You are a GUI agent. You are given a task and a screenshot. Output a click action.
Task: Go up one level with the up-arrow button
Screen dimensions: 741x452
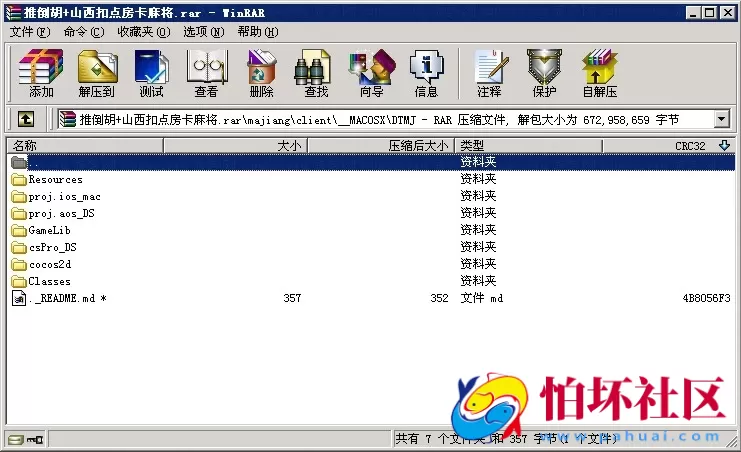pyautogui.click(x=26, y=119)
